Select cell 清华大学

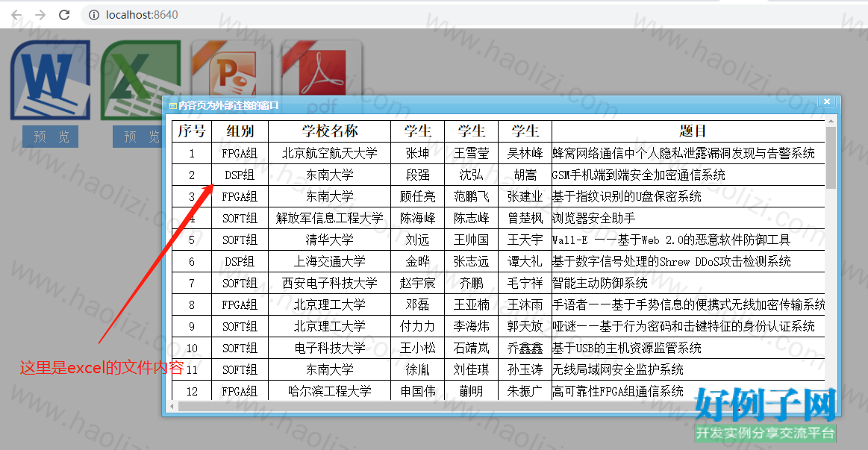point(329,240)
